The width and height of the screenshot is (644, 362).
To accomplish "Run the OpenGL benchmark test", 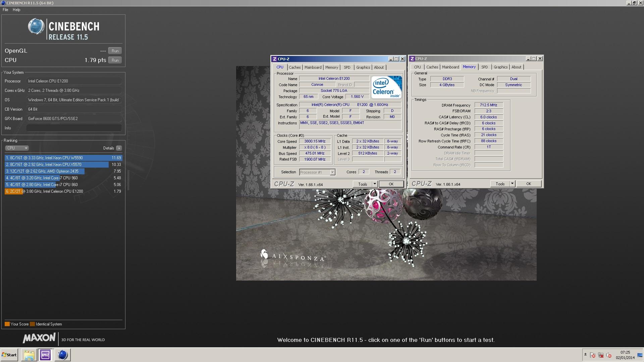I will click(115, 51).
